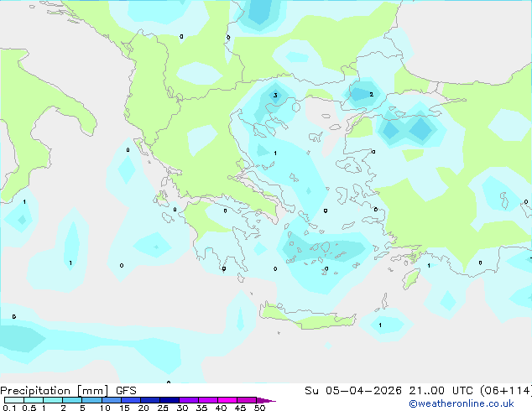
Task: Select the 5–10 mm legend color box
Action: pos(91,400)
